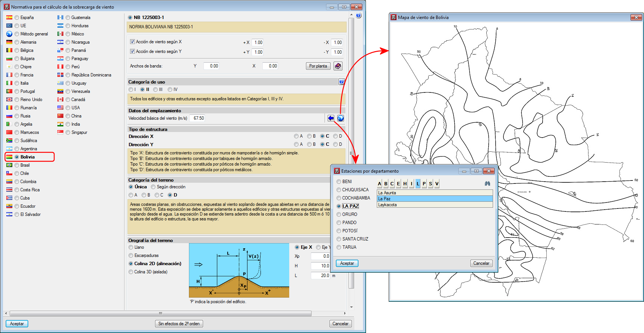Toggle Acción de viento según X checkbox
The height and width of the screenshot is (333, 644).
[x=132, y=42]
